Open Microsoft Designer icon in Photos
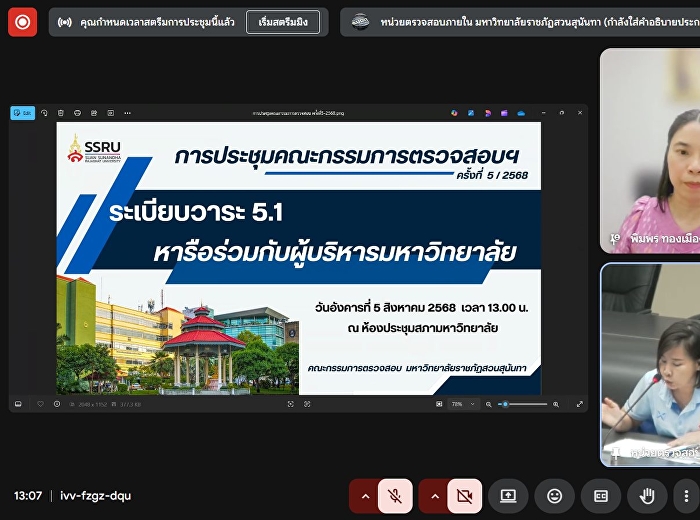 click(x=454, y=113)
